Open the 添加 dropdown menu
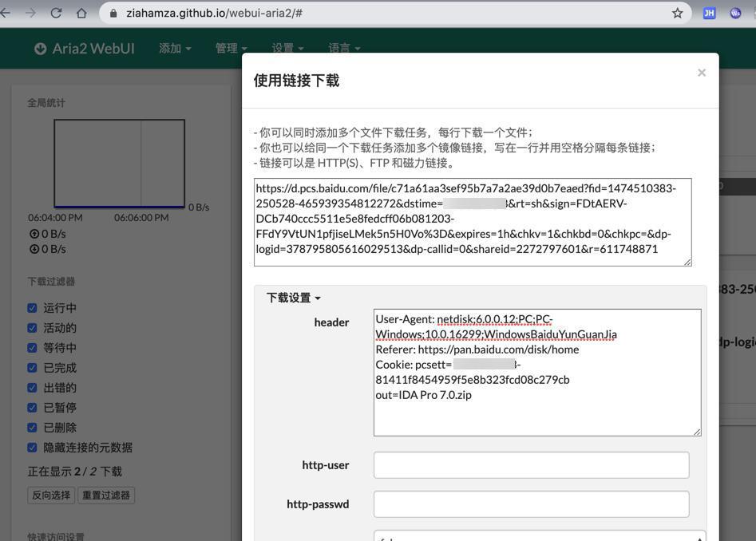The width and height of the screenshot is (756, 541). pyautogui.click(x=175, y=48)
